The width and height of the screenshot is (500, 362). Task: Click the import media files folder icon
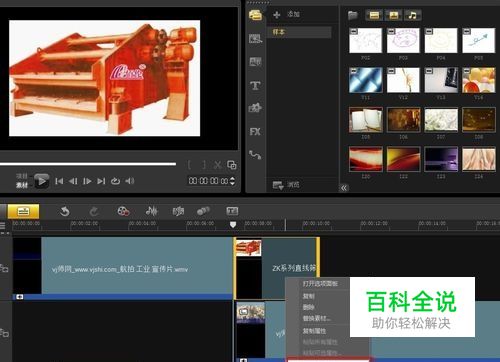(x=353, y=15)
